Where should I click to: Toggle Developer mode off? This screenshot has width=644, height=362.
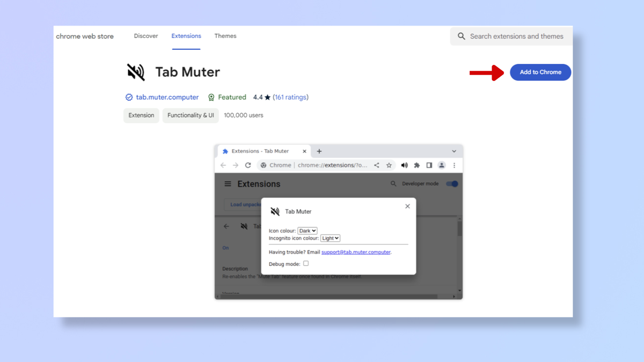[451, 183]
